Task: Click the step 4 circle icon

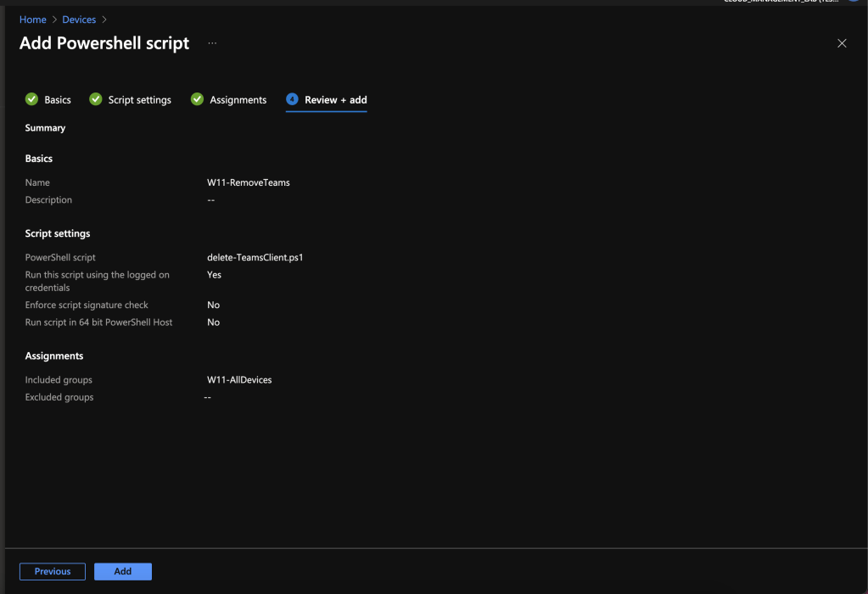Action: tap(293, 99)
